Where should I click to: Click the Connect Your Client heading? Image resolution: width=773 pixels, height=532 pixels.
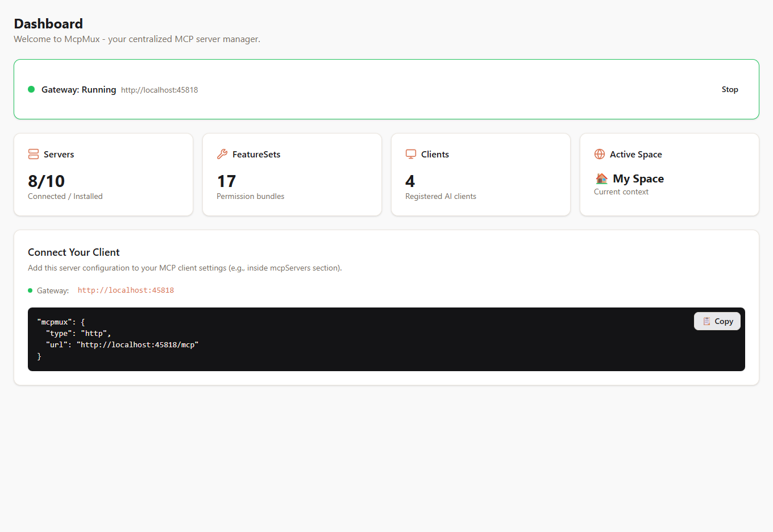[74, 252]
